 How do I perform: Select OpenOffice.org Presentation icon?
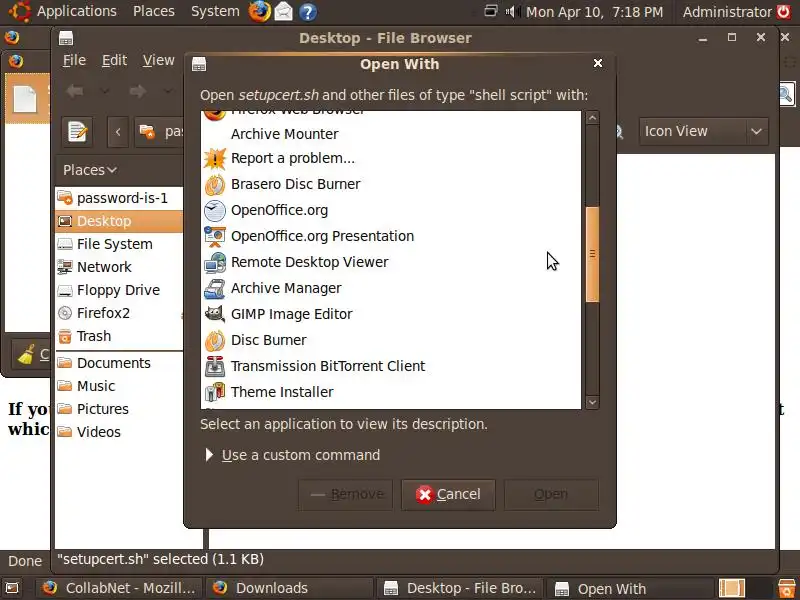[x=215, y=237]
